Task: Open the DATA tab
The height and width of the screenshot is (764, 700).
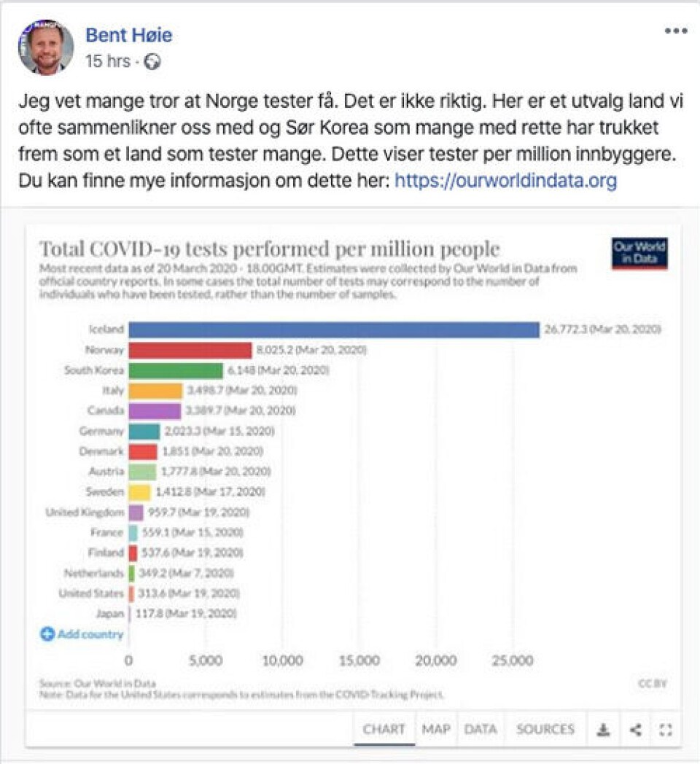Action: (481, 729)
